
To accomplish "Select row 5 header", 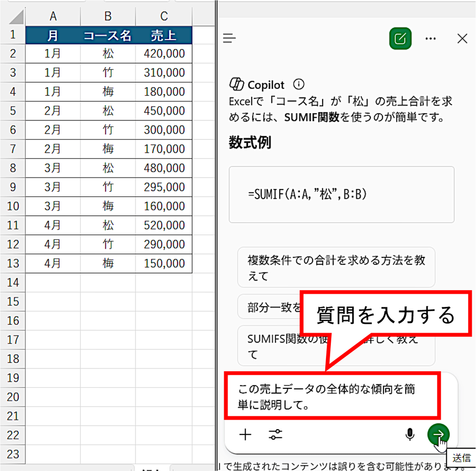I will coord(13,111).
